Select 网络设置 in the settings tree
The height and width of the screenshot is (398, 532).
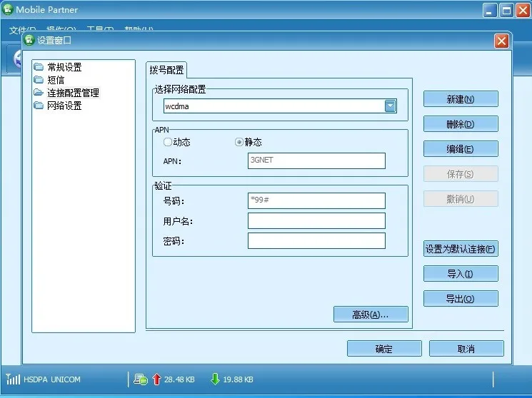tap(64, 106)
